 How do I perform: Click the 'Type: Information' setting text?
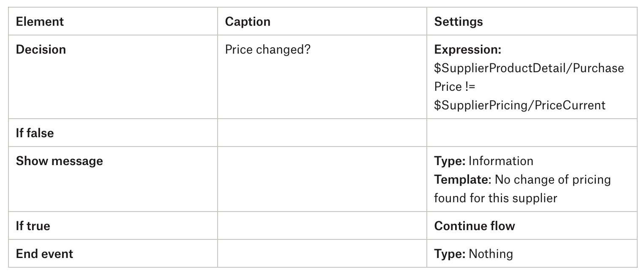click(484, 161)
